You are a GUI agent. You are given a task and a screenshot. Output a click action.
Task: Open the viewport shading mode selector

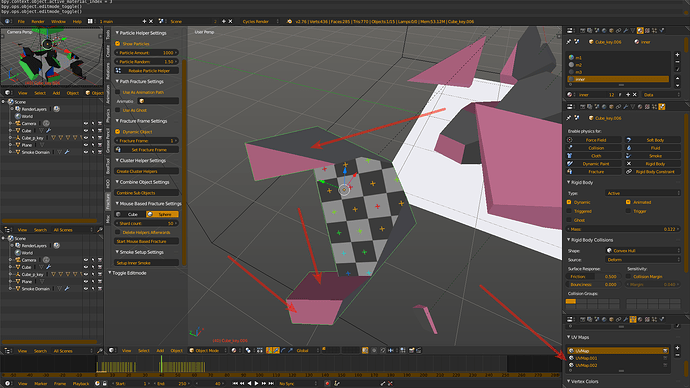(236, 350)
